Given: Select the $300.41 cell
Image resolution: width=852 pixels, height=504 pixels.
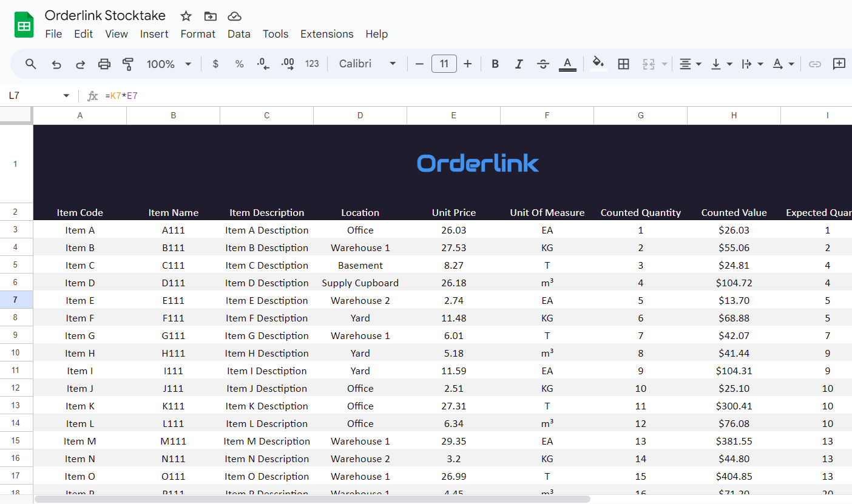Looking at the screenshot, I should pos(734,406).
